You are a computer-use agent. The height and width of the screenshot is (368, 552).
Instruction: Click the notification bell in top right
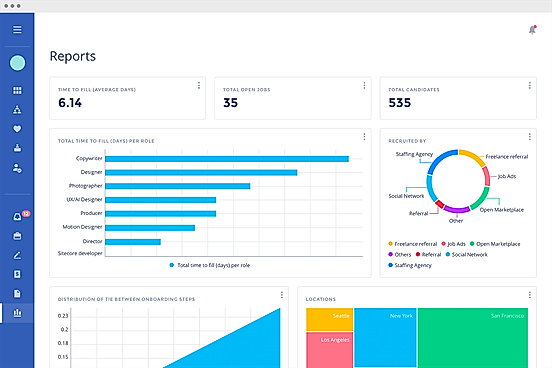point(532,30)
